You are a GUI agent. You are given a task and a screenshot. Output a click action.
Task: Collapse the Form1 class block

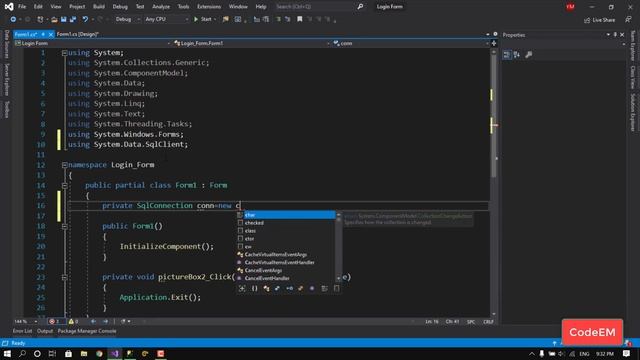64,185
